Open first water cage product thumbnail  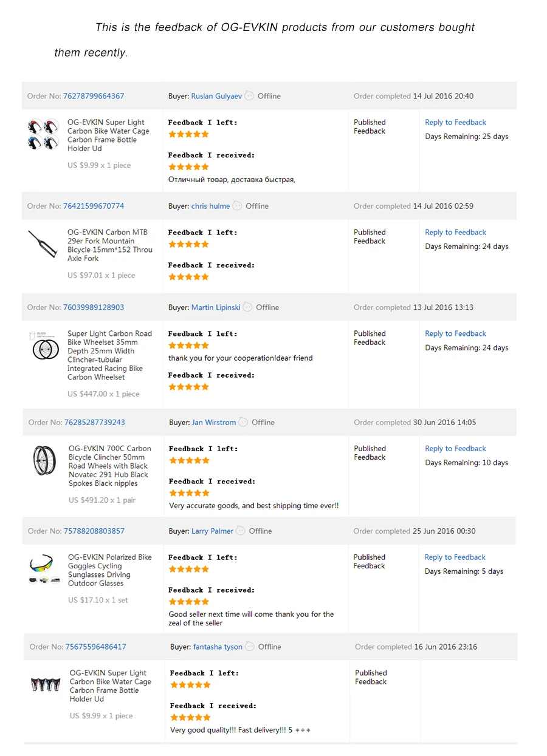(x=43, y=134)
